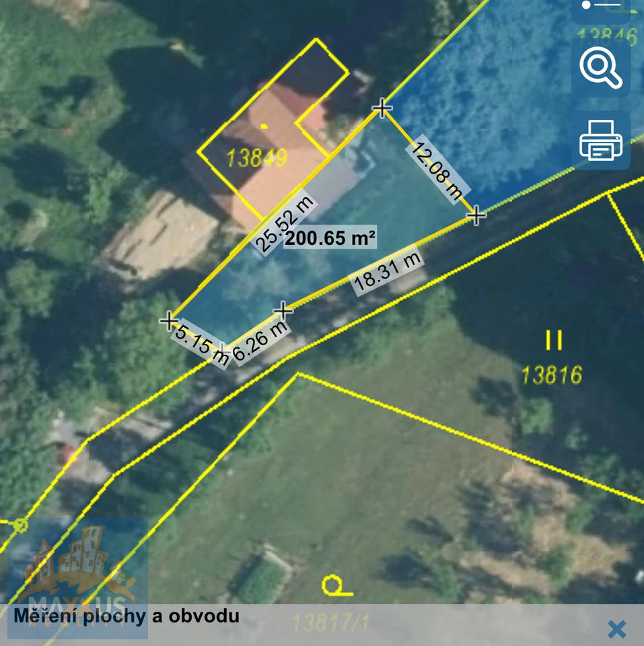Click the printer icon to print map

(600, 141)
